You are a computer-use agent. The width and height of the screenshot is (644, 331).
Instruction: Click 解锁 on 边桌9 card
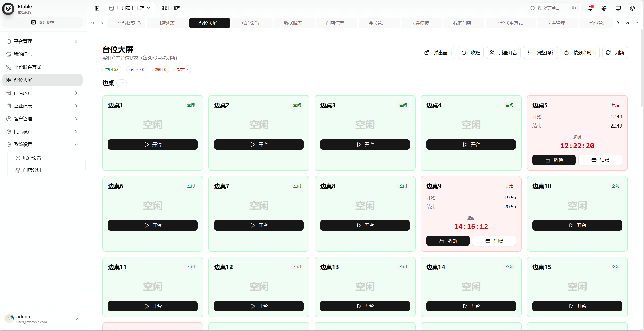(448, 241)
